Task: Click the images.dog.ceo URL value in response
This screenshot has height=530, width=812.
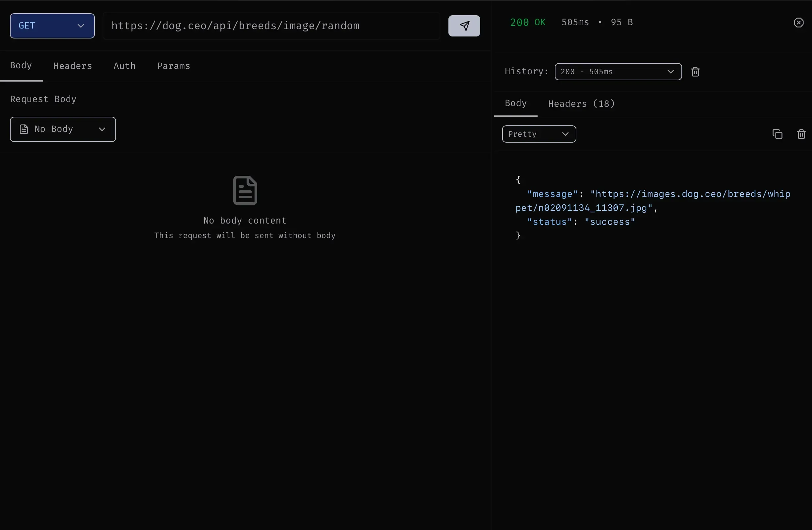Action: [x=653, y=201]
